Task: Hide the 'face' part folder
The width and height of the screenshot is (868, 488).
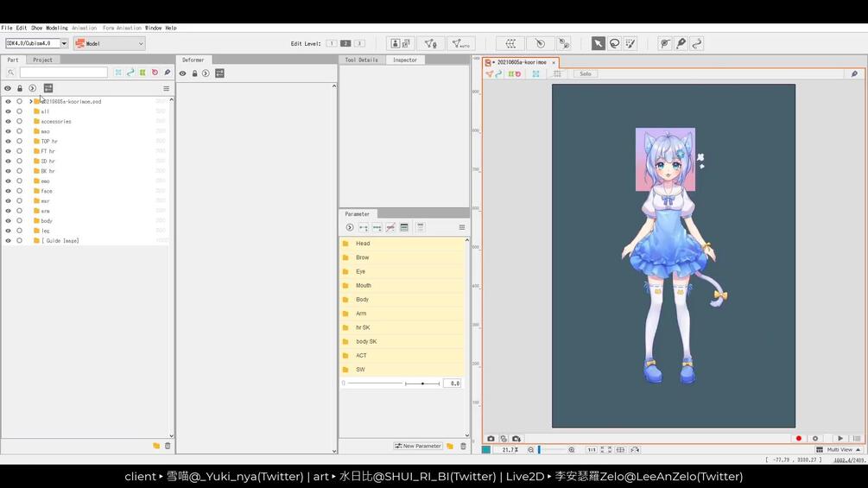Action: pos(8,191)
